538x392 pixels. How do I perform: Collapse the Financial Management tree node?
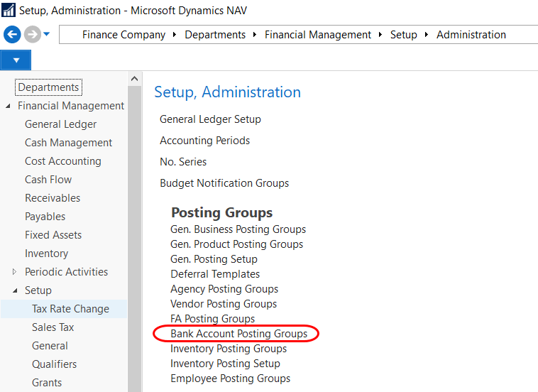pos(9,106)
